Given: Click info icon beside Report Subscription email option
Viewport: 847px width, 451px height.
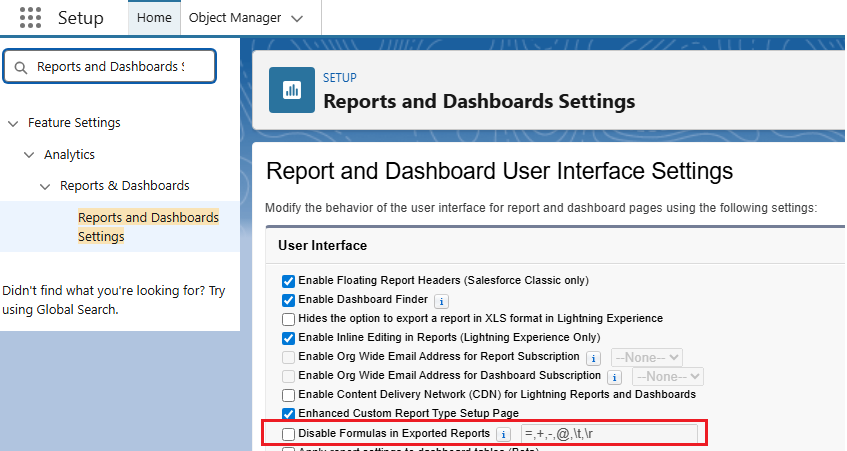Looking at the screenshot, I should coord(593,358).
